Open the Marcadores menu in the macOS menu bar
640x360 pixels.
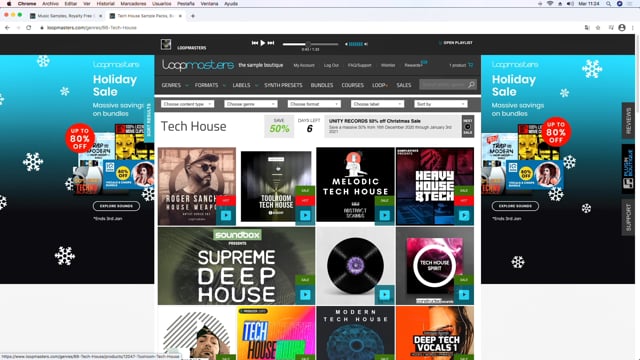133,4
